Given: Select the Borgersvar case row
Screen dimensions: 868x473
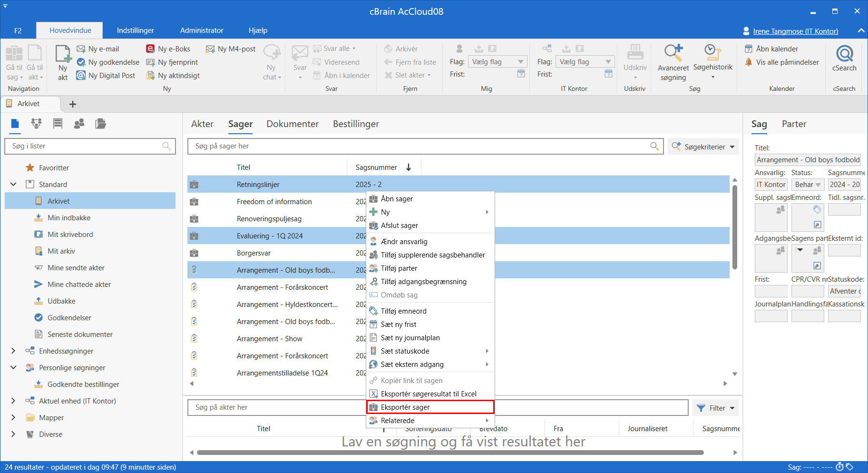Looking at the screenshot, I should tap(458, 253).
